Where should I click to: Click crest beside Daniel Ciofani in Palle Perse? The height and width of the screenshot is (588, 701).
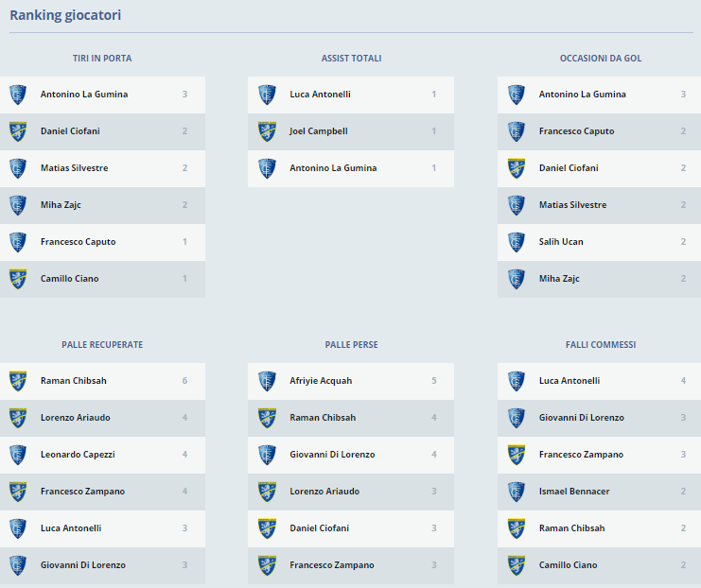click(x=267, y=528)
